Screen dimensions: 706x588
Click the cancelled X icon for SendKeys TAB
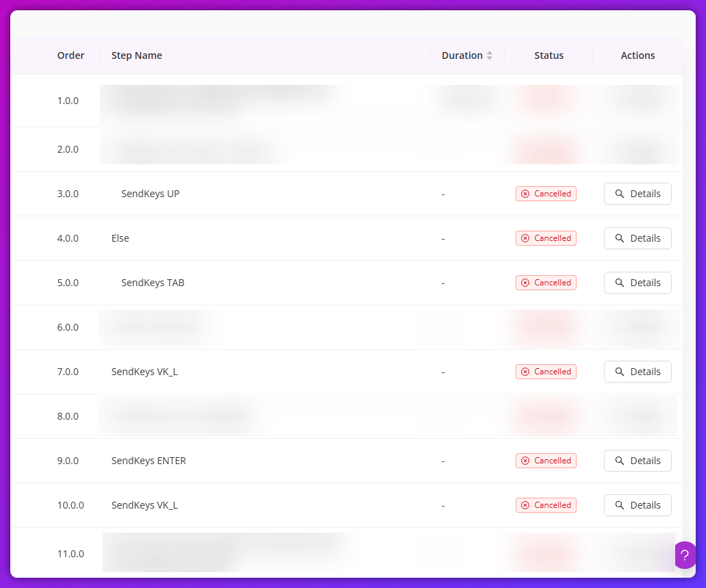pyautogui.click(x=525, y=283)
